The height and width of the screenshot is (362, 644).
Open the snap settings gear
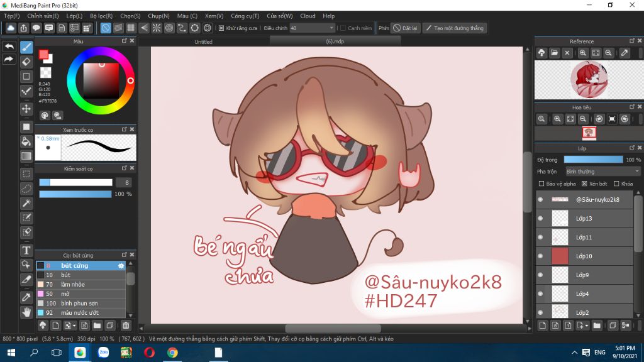[x=208, y=28]
